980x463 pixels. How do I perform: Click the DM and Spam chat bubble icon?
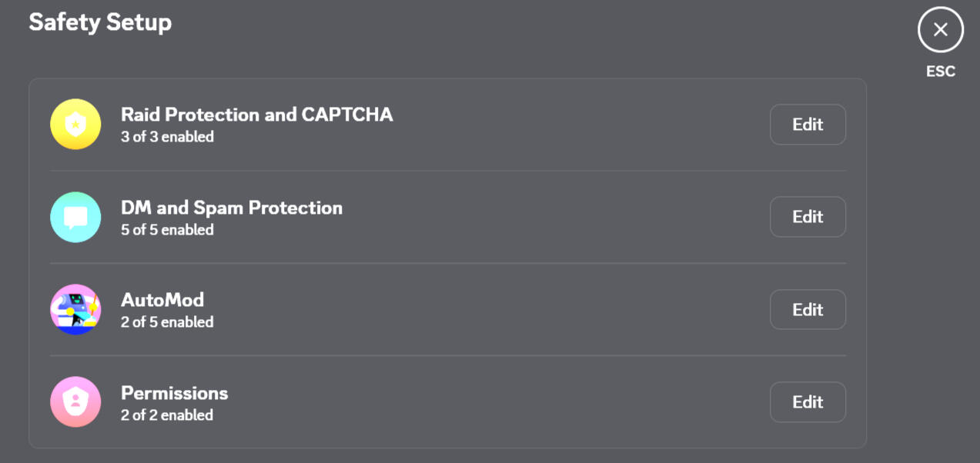75,217
